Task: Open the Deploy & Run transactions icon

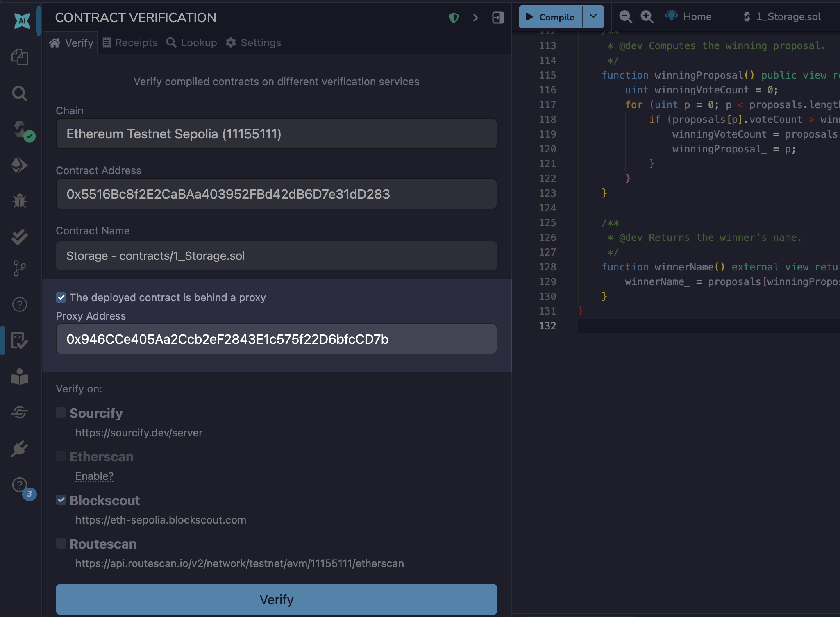Action: tap(20, 165)
